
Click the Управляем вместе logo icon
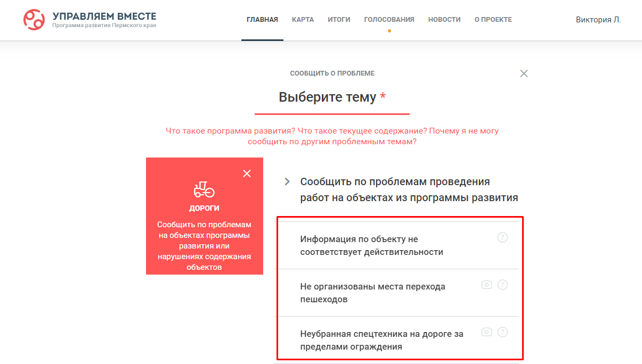[34, 20]
